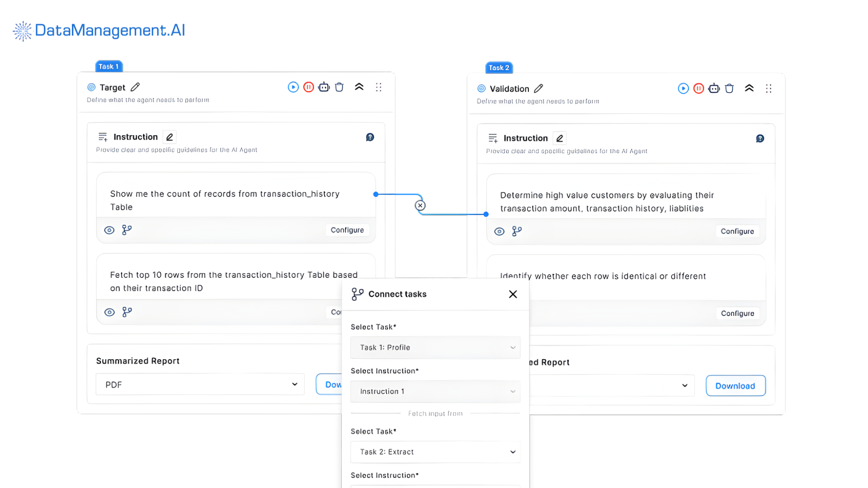Configure the identical or different instruction

(737, 313)
